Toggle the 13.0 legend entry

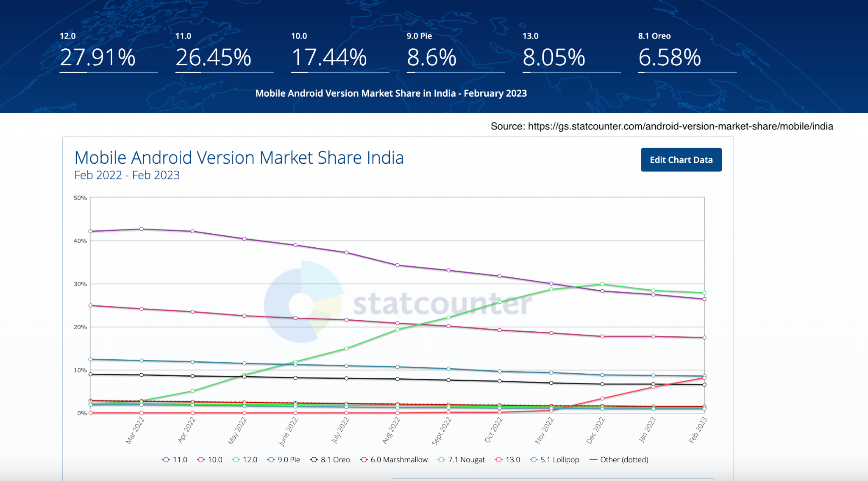tap(508, 460)
